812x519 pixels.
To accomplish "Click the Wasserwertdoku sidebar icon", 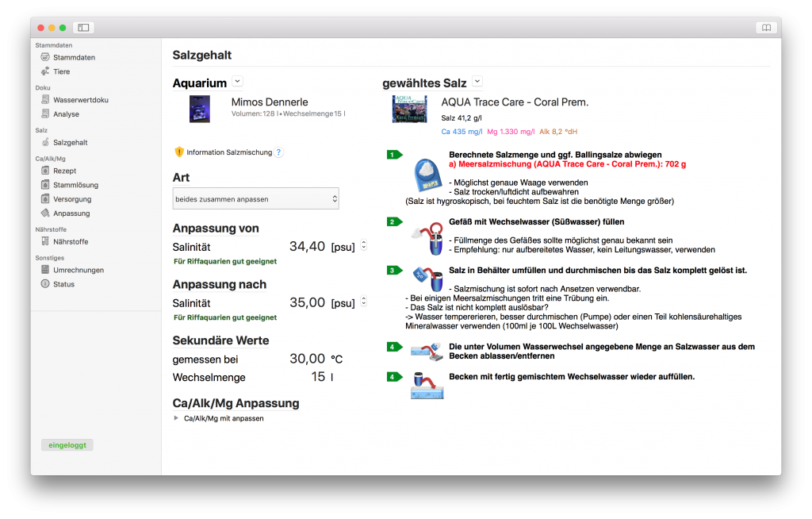I will [45, 99].
